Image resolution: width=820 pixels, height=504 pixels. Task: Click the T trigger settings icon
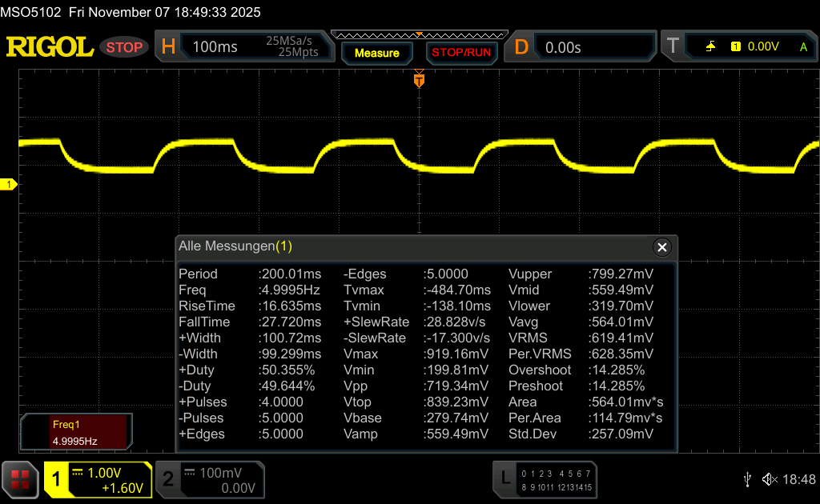(x=673, y=47)
